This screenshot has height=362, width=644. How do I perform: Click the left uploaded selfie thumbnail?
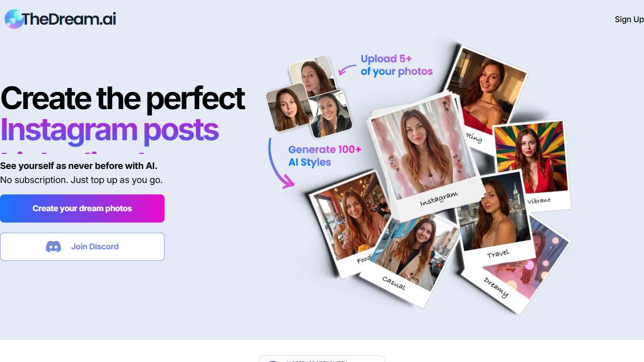pos(288,107)
